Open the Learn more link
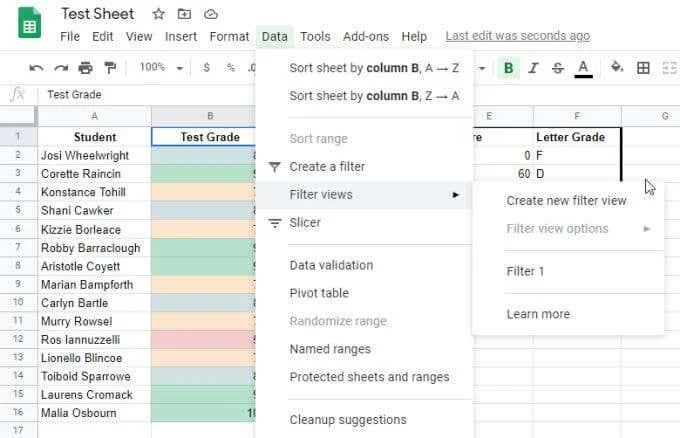Screen dimensions: 680x438 coord(538,314)
